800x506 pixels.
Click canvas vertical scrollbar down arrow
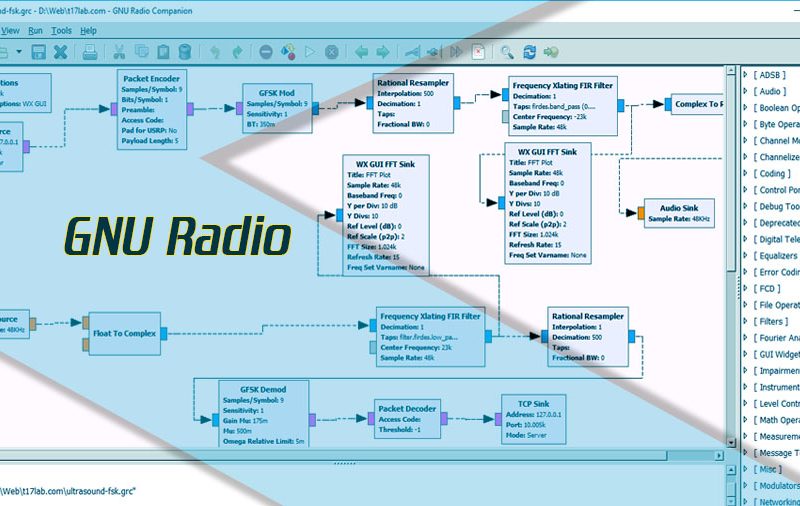(731, 443)
